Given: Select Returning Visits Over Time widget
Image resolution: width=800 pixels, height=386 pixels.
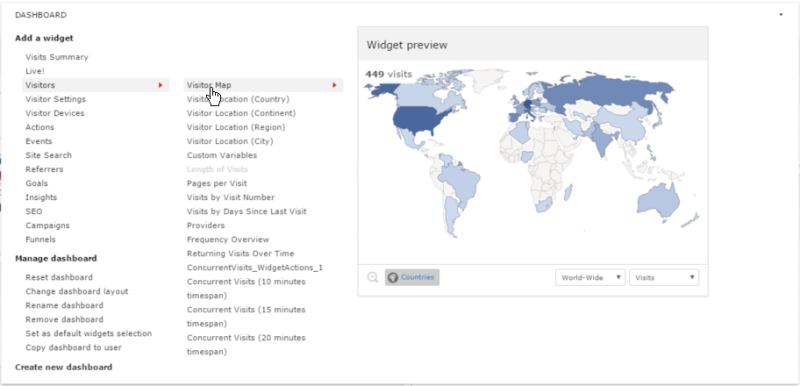Looking at the screenshot, I should pyautogui.click(x=240, y=253).
